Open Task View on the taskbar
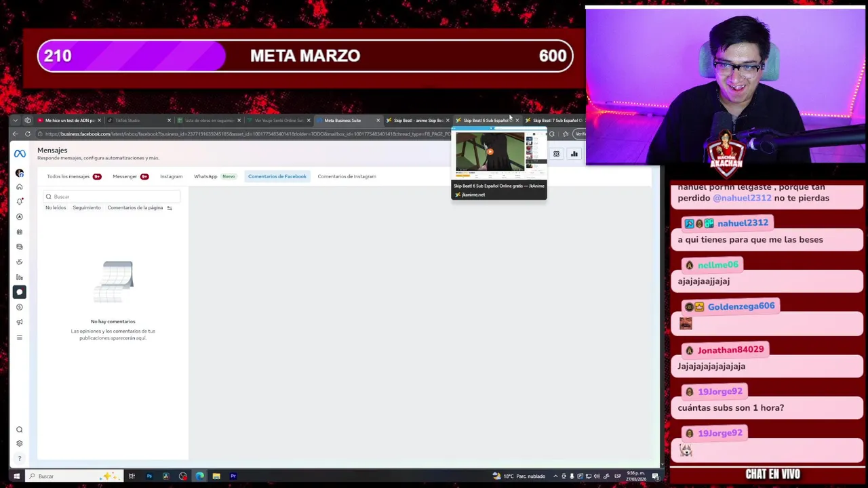This screenshot has height=488, width=868. pos(132,476)
